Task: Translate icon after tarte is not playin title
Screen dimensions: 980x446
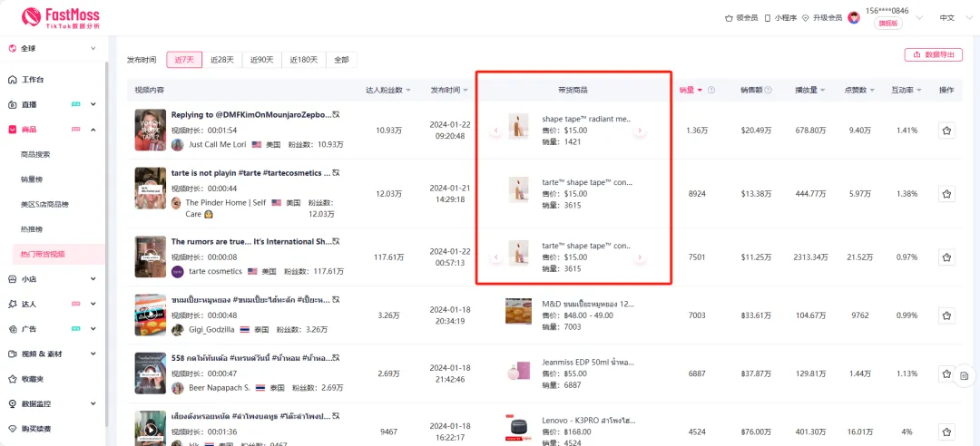Action: (336, 172)
